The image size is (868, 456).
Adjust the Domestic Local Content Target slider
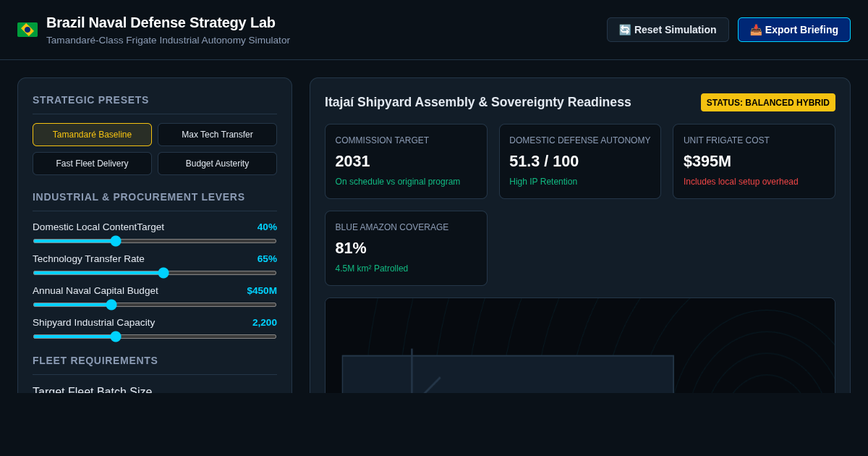155,241
